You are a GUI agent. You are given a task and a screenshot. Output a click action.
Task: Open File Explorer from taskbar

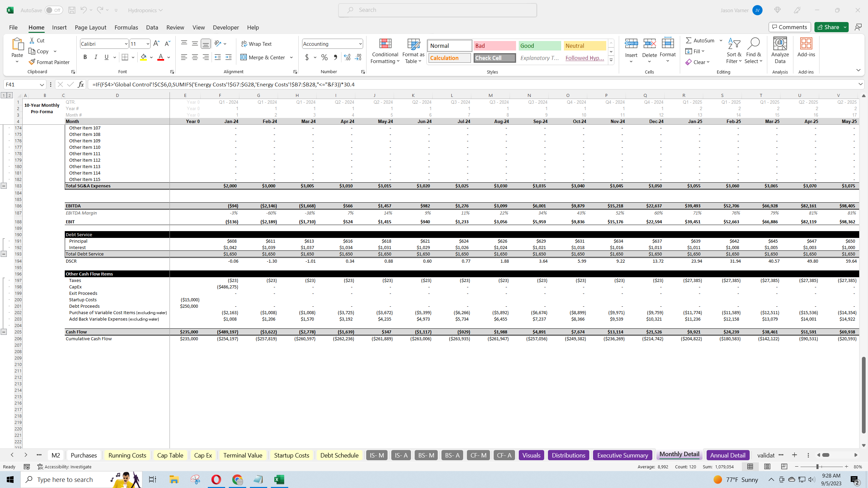click(x=174, y=480)
